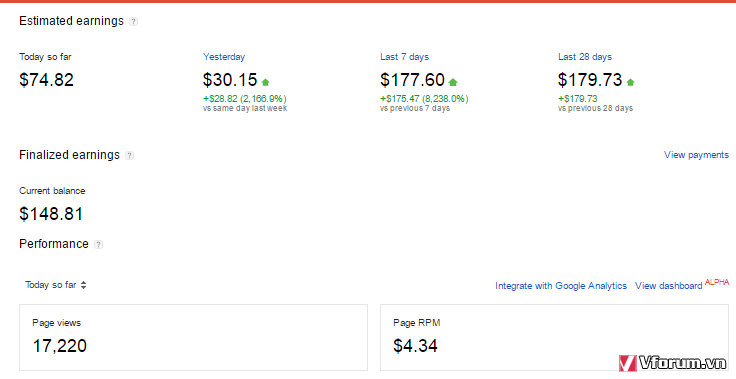Click last 7 days earnings $177.60
Image resolution: width=736 pixels, height=379 pixels.
click(x=412, y=80)
